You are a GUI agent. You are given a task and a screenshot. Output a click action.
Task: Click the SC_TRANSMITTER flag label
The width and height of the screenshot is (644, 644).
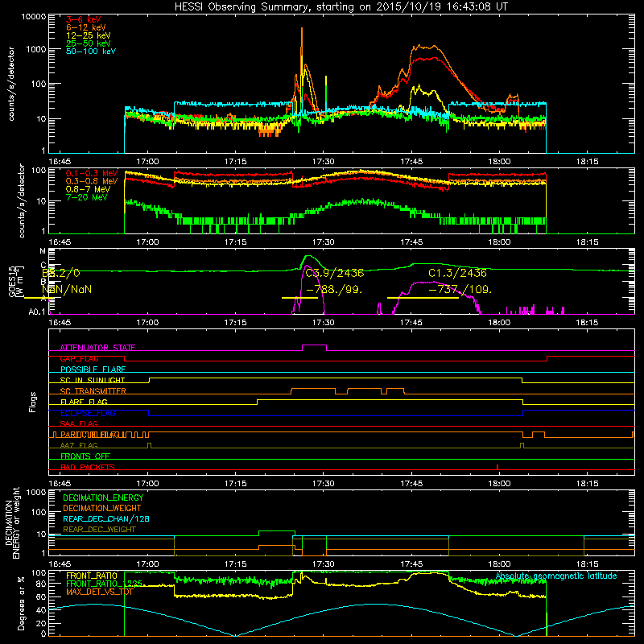click(x=93, y=391)
